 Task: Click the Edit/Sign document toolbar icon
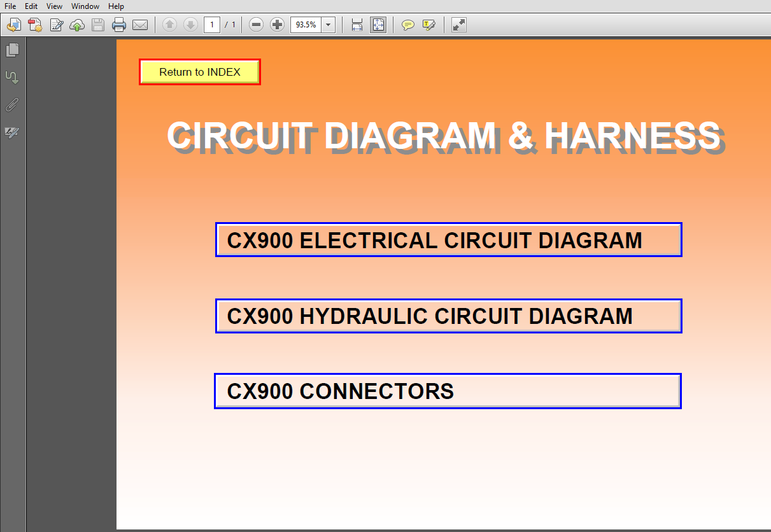pyautogui.click(x=57, y=25)
